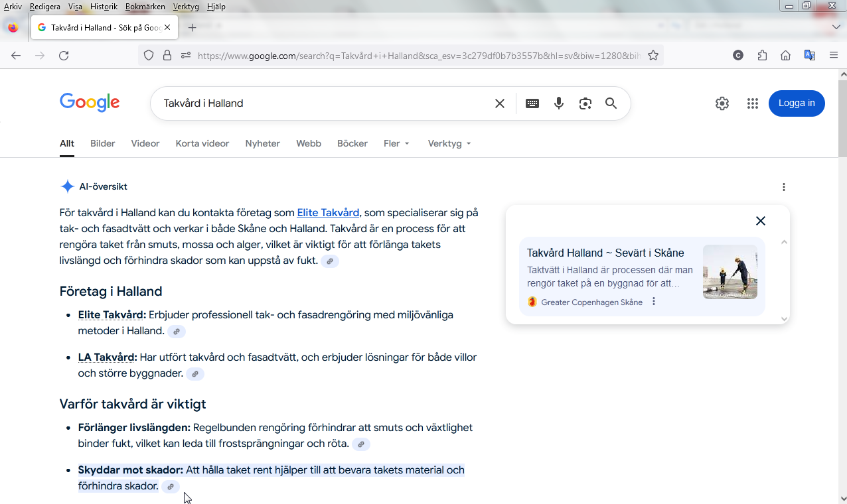847x504 pixels.
Task: Click the magnifying glass search button
Action: [611, 103]
